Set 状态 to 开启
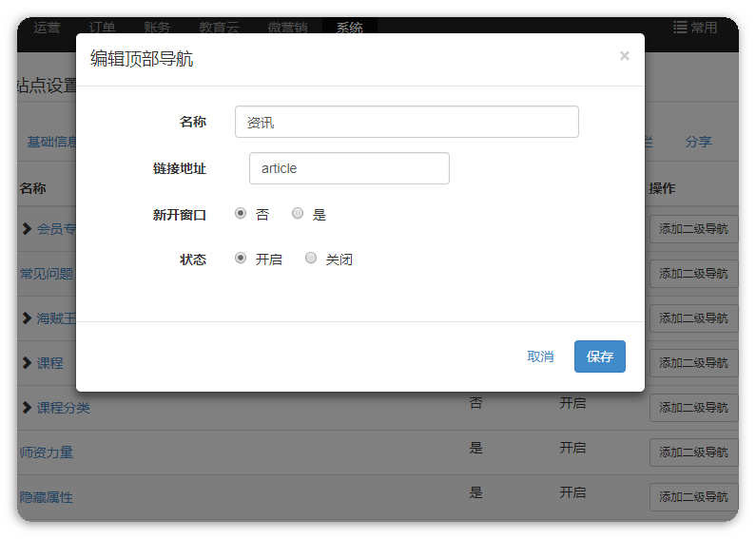Image resolution: width=756 pixels, height=539 pixels. pos(241,258)
